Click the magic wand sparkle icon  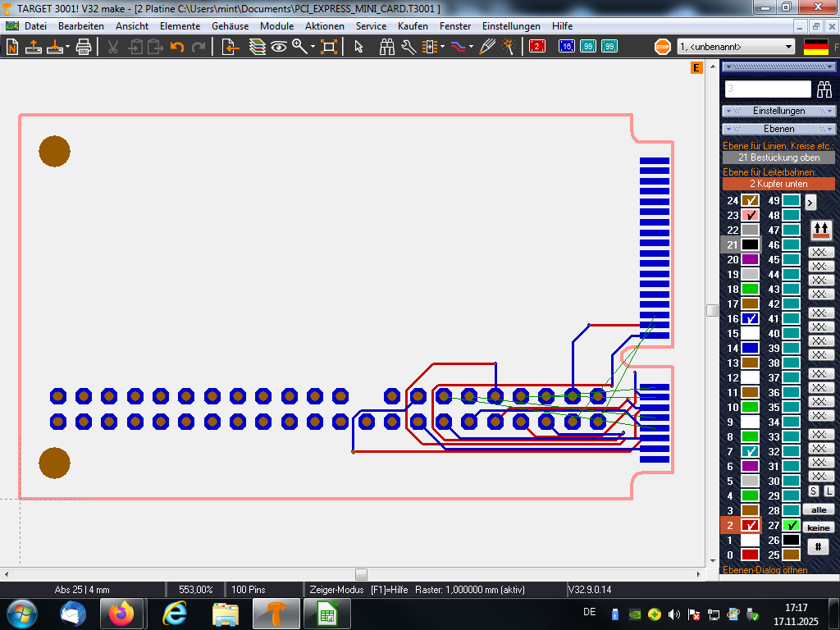click(x=508, y=47)
